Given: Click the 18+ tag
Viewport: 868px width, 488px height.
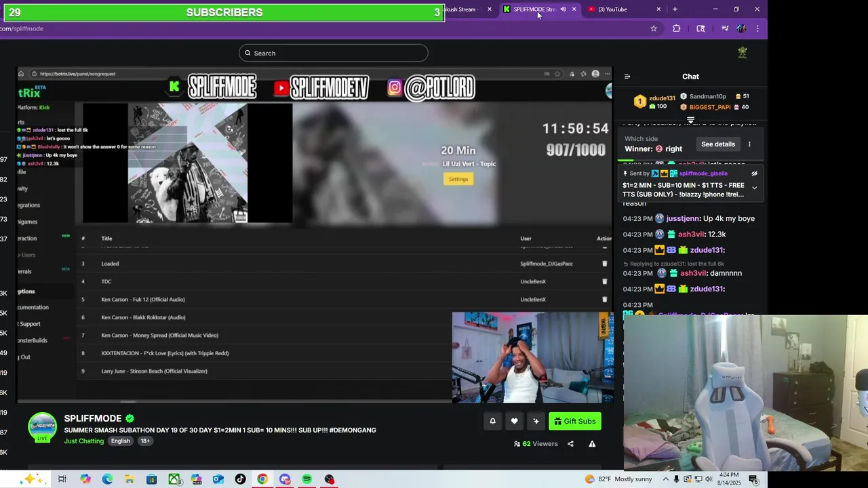Looking at the screenshot, I should (144, 441).
